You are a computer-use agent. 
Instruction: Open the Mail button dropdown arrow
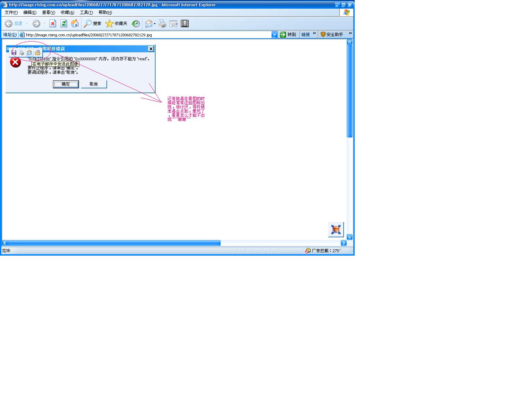[x=155, y=24]
